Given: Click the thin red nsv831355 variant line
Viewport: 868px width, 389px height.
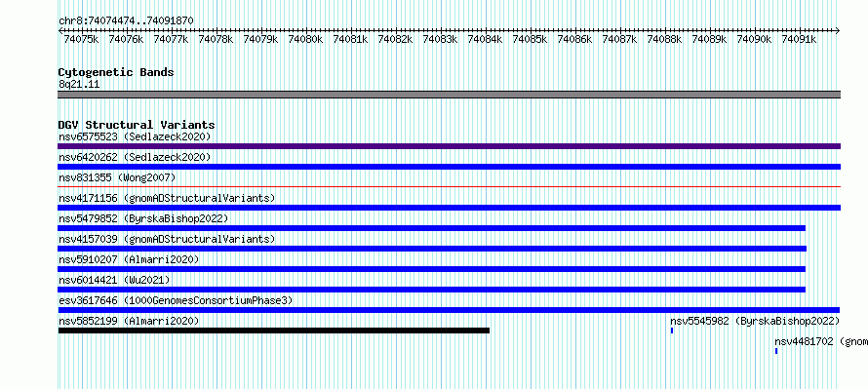Looking at the screenshot, I should click(449, 187).
